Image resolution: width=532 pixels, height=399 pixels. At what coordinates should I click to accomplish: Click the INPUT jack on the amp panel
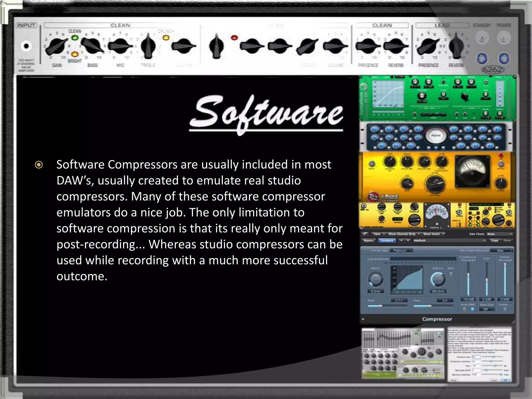point(26,46)
